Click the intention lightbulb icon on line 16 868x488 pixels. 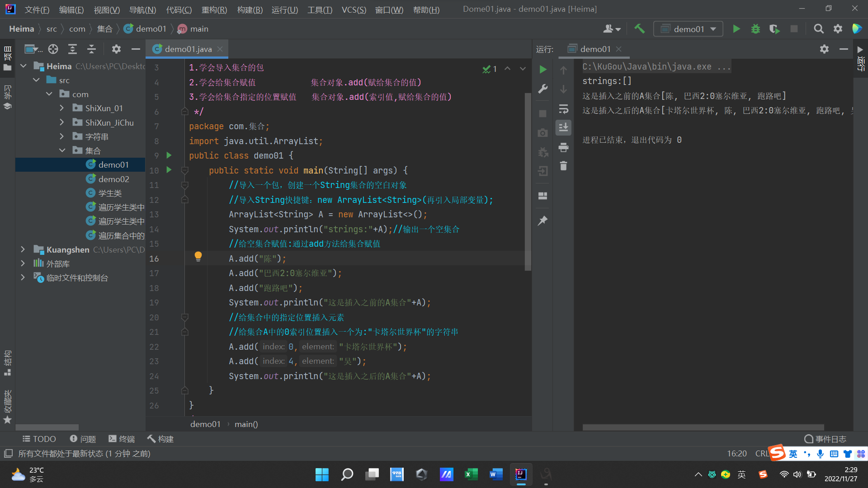click(x=198, y=257)
